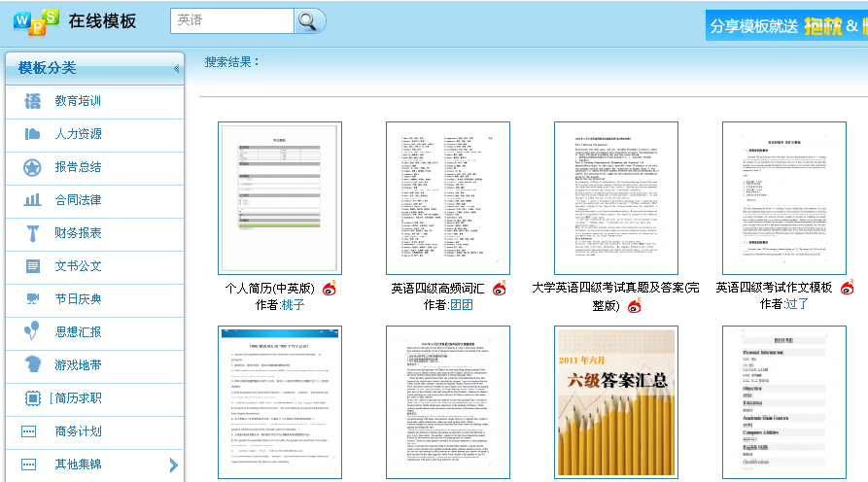Click the Weibo icon beside 个人简历(中英版)
Image resolution: width=868 pixels, height=482 pixels.
pyautogui.click(x=330, y=289)
